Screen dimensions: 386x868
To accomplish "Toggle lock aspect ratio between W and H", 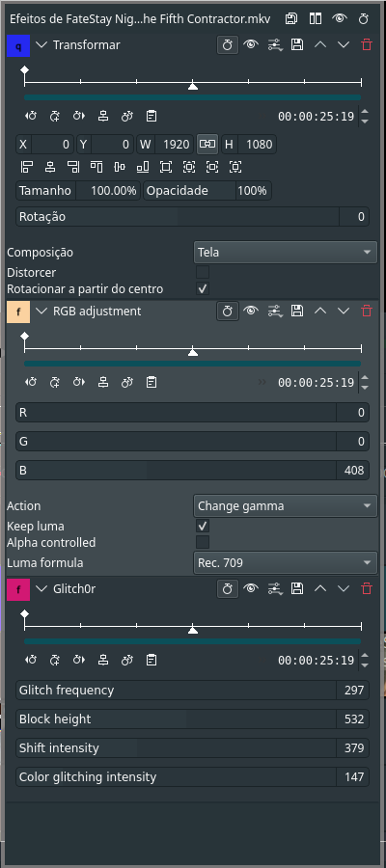I will (x=207, y=145).
